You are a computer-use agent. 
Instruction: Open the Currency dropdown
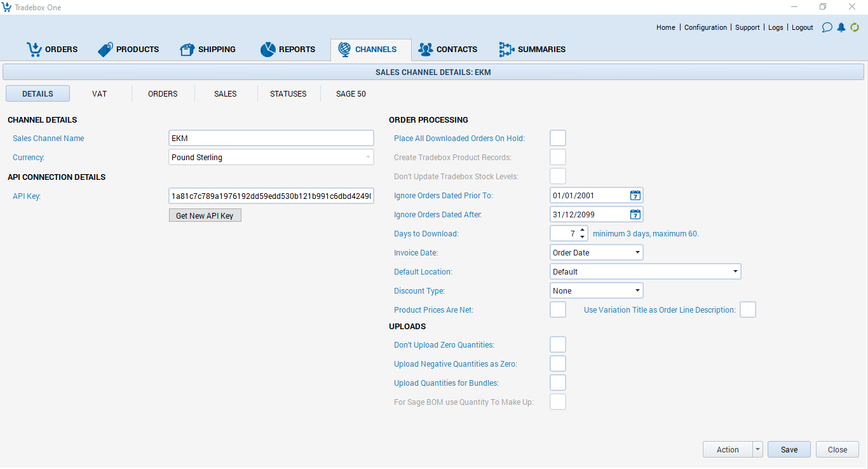pos(368,157)
